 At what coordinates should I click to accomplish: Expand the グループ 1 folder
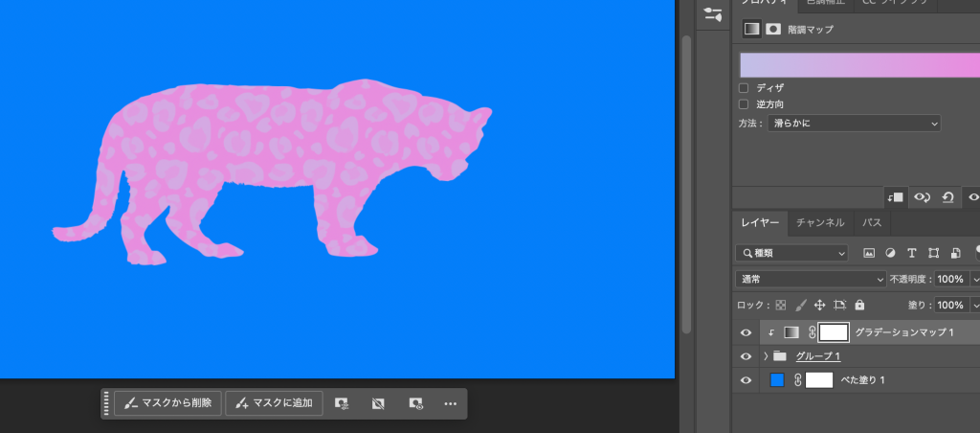point(766,356)
